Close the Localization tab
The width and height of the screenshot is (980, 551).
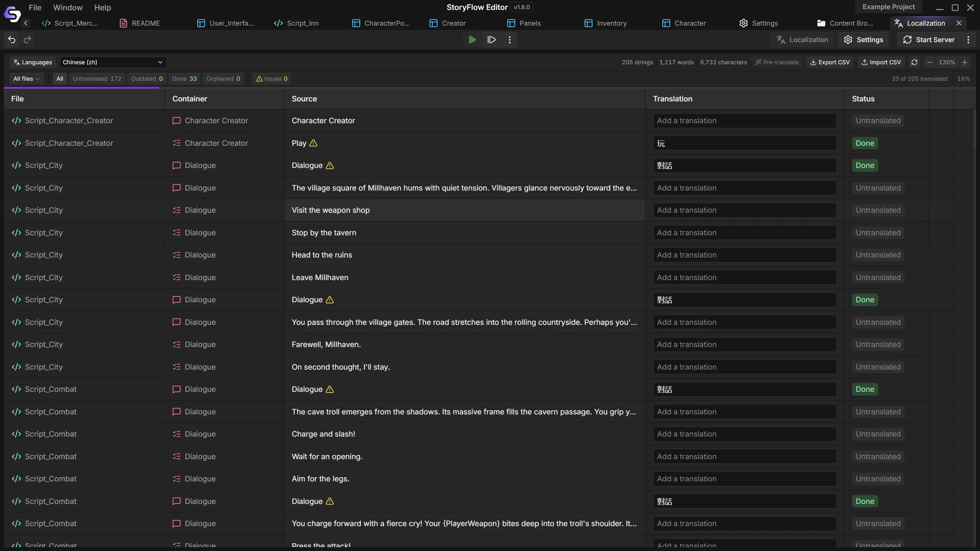[959, 23]
